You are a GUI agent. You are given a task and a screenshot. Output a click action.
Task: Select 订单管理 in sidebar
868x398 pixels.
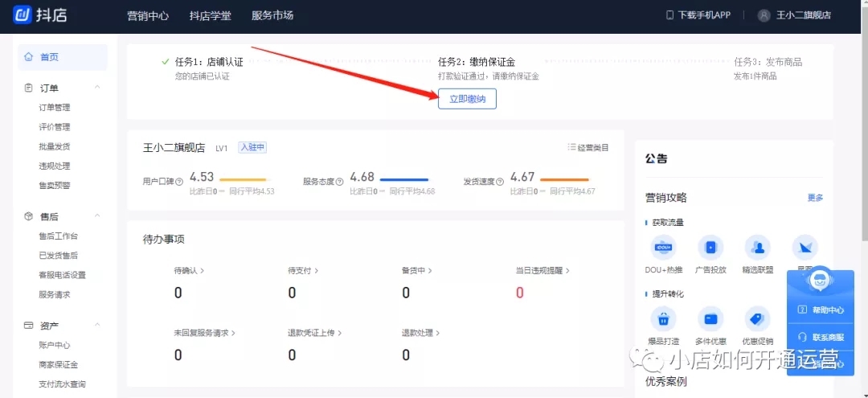(x=55, y=108)
